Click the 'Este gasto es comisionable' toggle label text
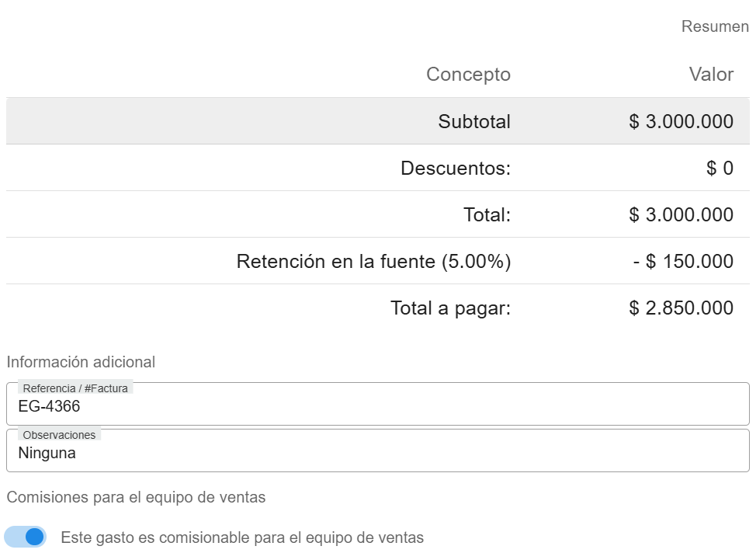The height and width of the screenshot is (560, 756). (x=242, y=537)
